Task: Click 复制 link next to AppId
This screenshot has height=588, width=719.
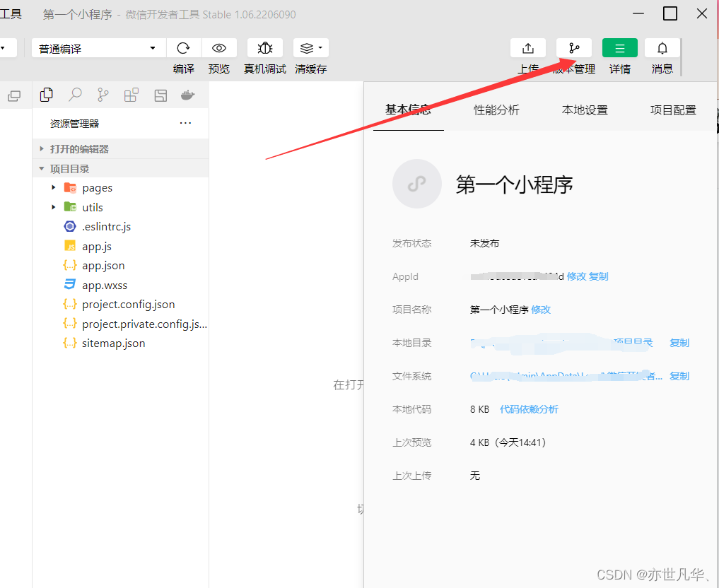Action: pos(598,276)
